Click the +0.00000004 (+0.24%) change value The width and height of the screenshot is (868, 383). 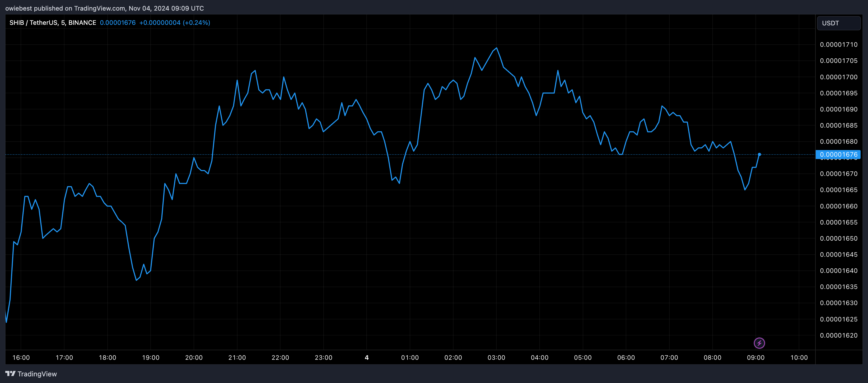[x=175, y=22]
